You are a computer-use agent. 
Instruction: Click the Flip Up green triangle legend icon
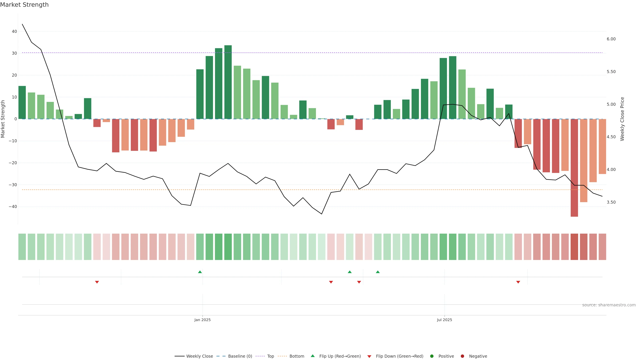coord(312,356)
